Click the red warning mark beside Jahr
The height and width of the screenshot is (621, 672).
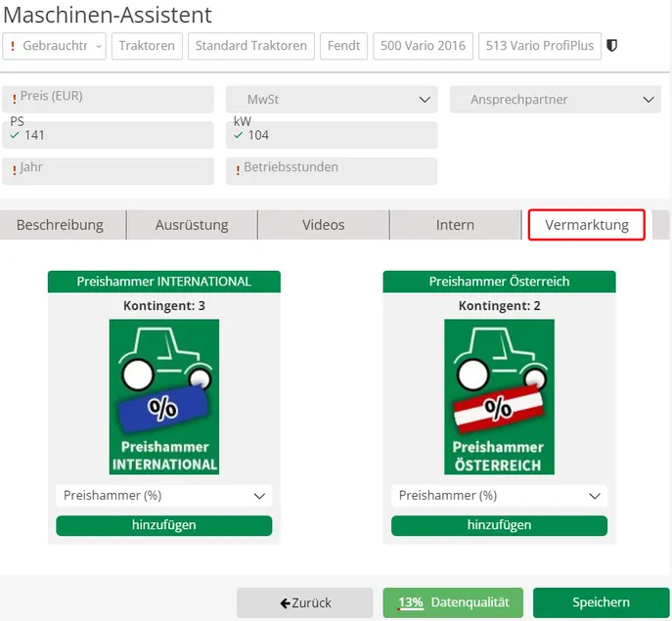tap(15, 170)
